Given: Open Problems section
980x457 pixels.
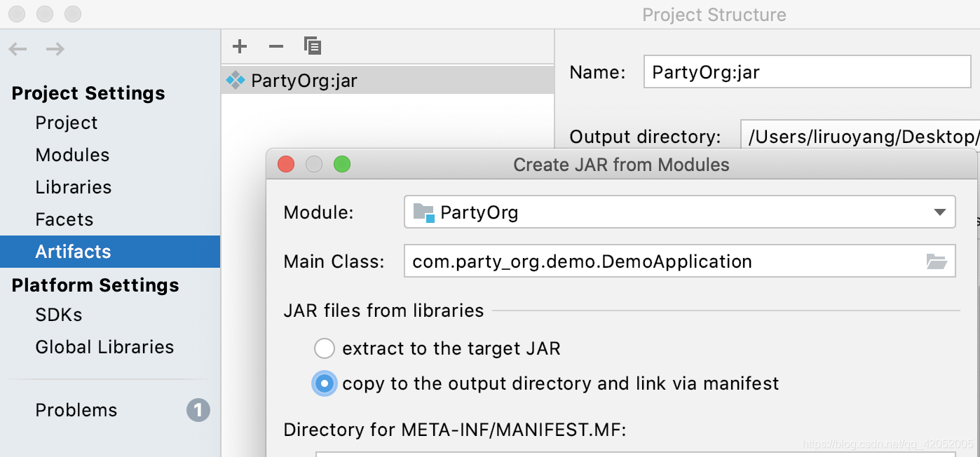Looking at the screenshot, I should [76, 410].
